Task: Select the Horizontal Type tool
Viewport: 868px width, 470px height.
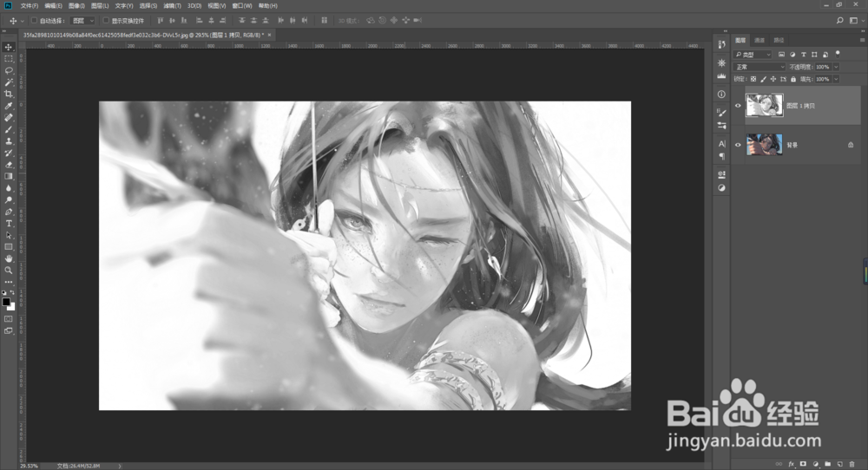Action: (x=9, y=224)
